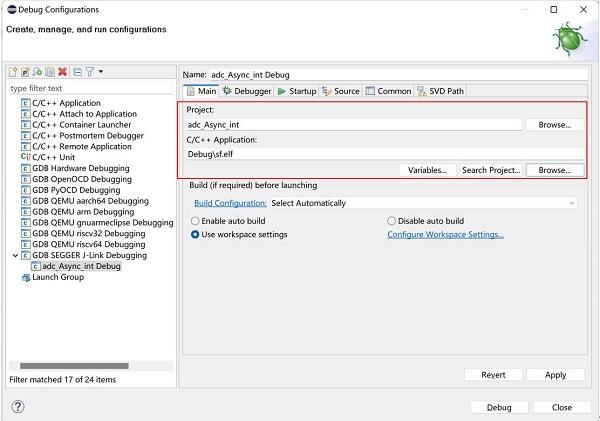
Task: Open the Configure Workspace Settings link
Action: pyautogui.click(x=445, y=235)
